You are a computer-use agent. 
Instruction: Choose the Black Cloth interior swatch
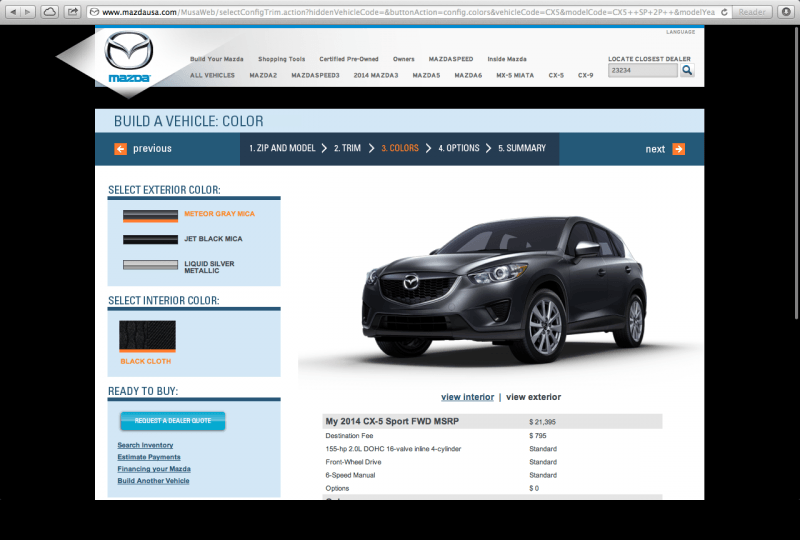(x=147, y=336)
